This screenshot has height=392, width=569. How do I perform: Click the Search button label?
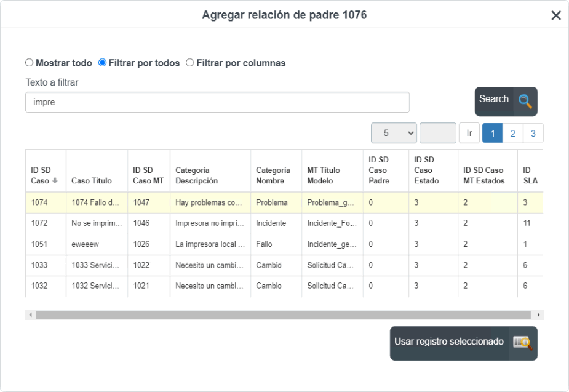[493, 98]
